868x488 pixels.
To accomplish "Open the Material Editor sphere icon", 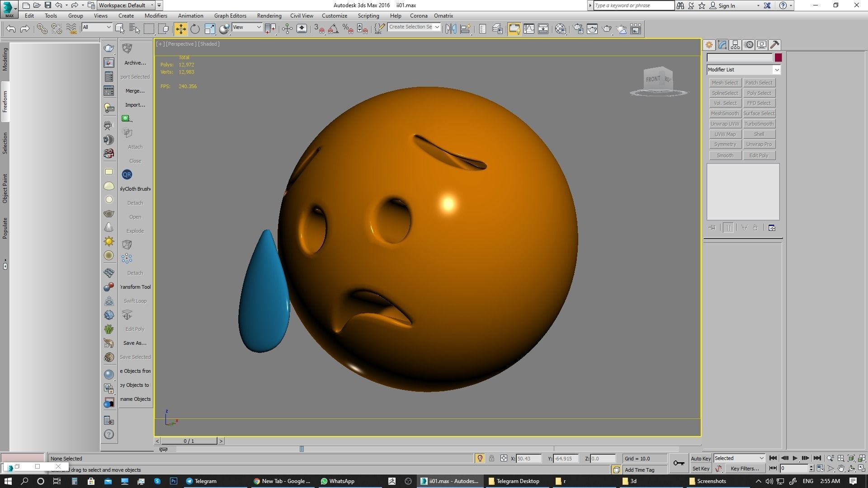I will [561, 29].
